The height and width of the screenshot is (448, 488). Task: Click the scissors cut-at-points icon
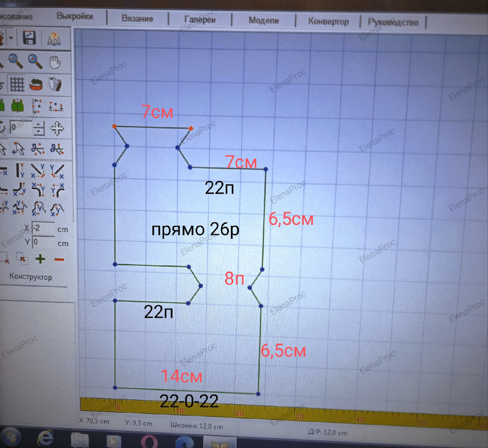point(38,149)
